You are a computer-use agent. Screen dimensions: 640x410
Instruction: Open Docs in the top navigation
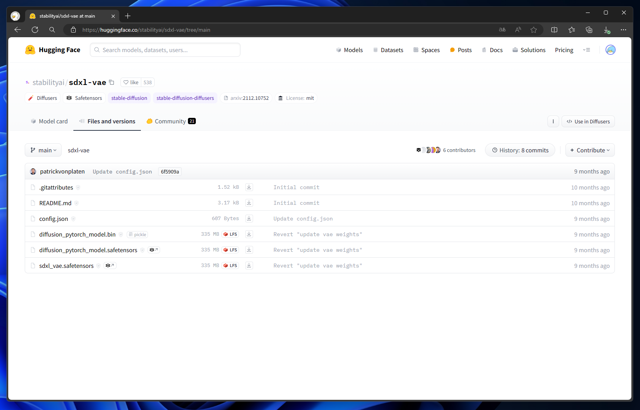(x=492, y=50)
